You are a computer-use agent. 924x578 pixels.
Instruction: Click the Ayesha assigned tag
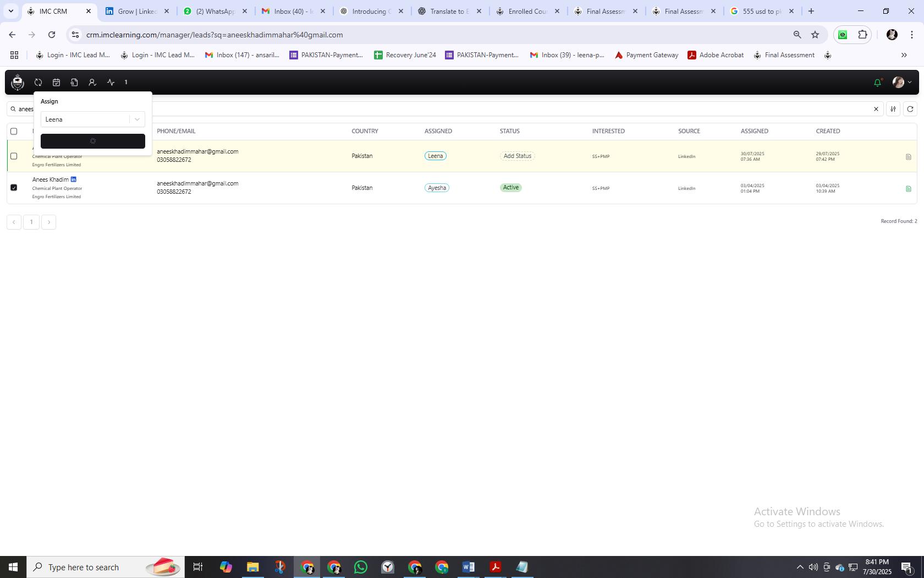(x=437, y=188)
